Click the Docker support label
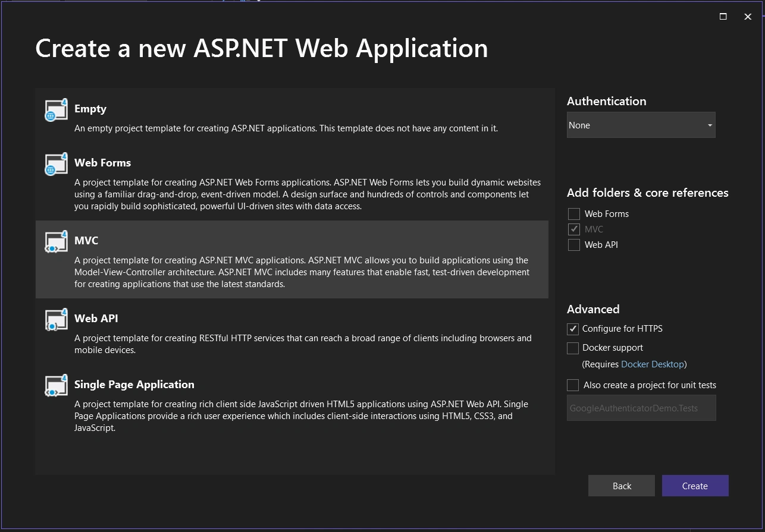The image size is (765, 532). coord(613,348)
